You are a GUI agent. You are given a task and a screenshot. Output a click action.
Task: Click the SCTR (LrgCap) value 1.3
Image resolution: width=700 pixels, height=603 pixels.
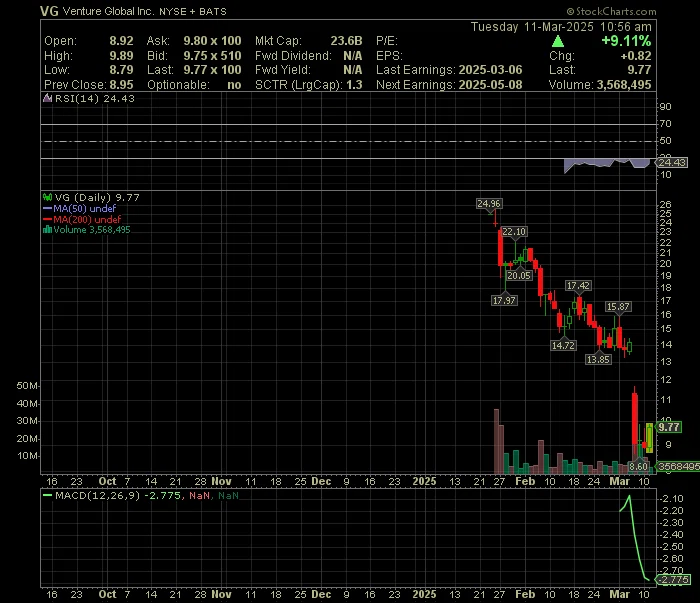(354, 85)
